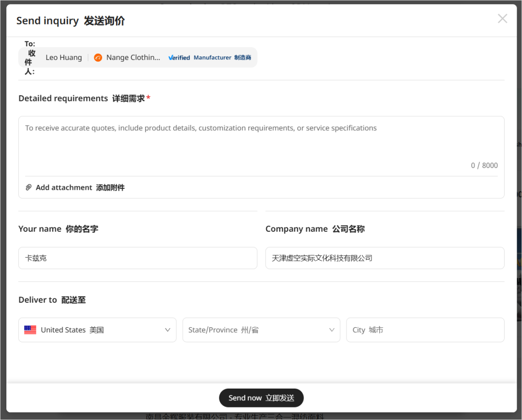Click the country dropdown chevron arrow
Viewport: 522px width, 420px height.
coord(167,330)
